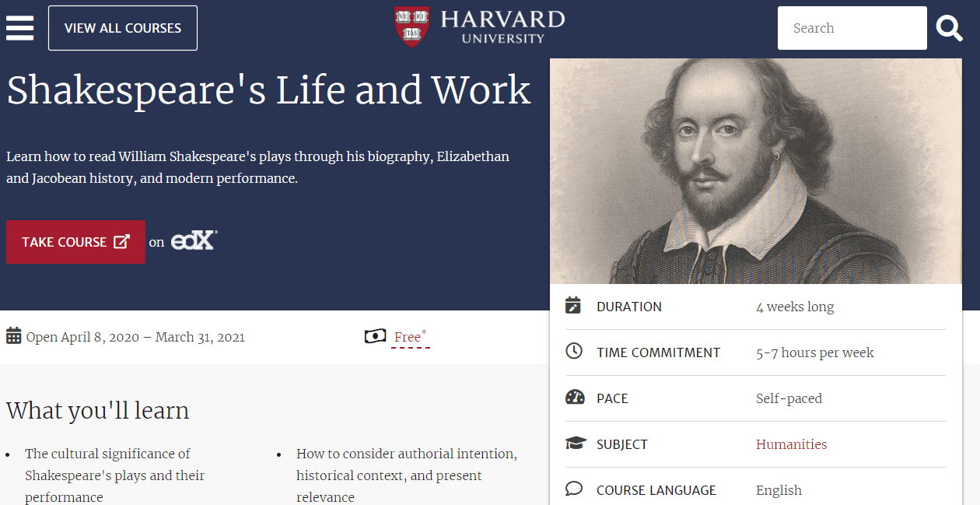Click the Shakespeare portrait image
Viewport: 980px width, 505px height.
pyautogui.click(x=756, y=171)
